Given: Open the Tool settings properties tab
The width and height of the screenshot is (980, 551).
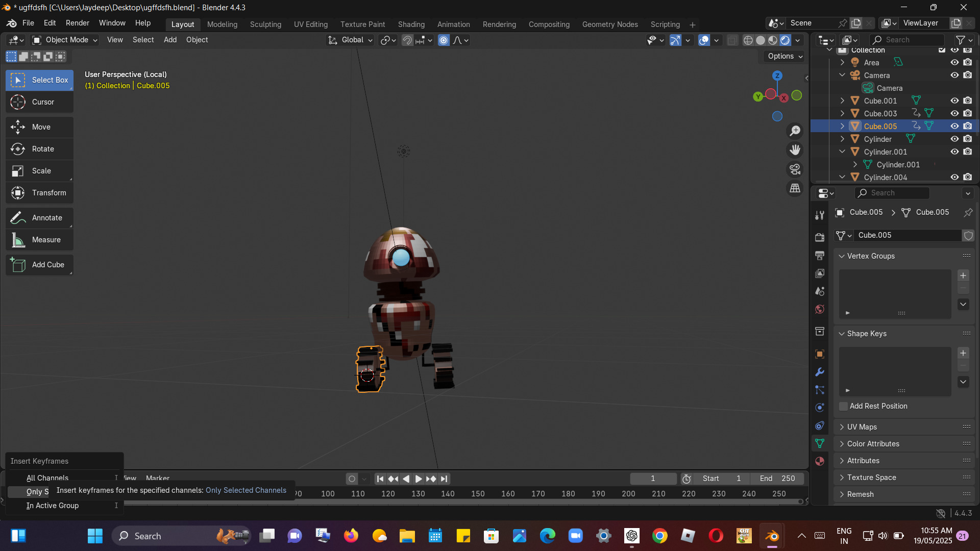Looking at the screenshot, I should (820, 215).
